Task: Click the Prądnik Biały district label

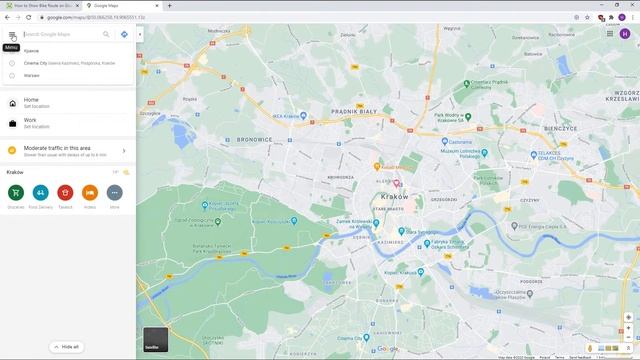Action: click(x=354, y=111)
